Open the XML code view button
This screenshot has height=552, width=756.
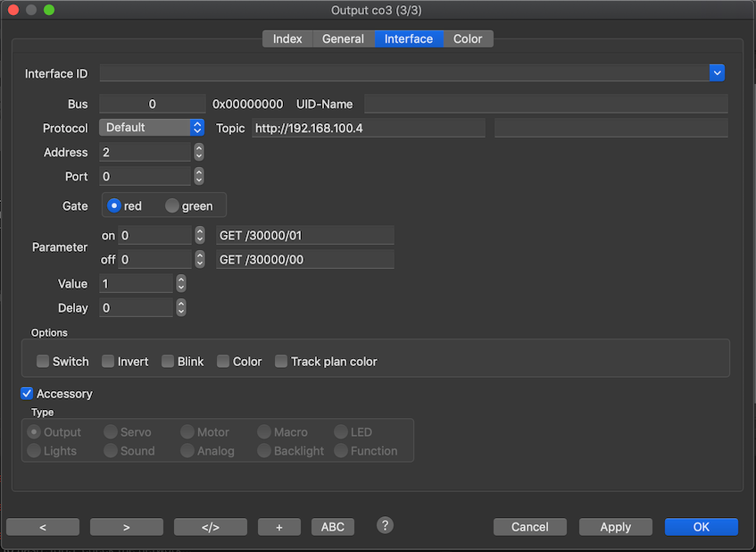tap(211, 527)
